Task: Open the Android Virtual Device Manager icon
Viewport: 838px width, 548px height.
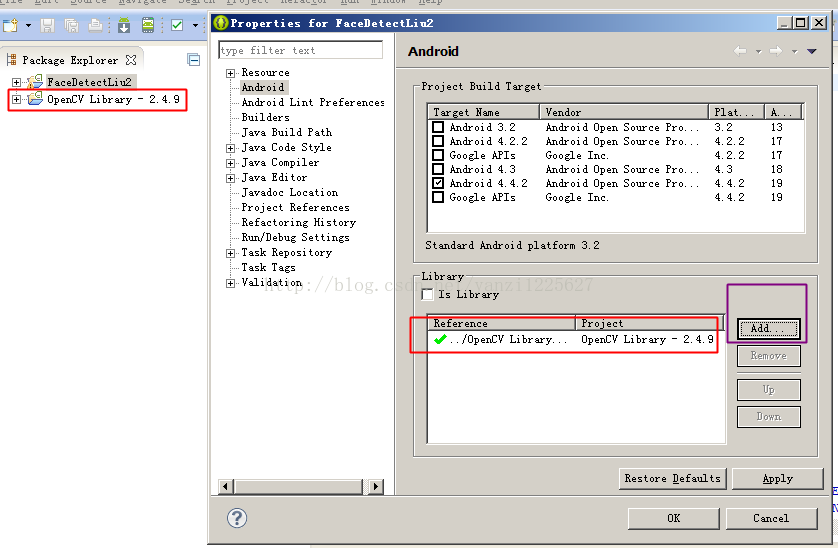Action: pos(148,25)
